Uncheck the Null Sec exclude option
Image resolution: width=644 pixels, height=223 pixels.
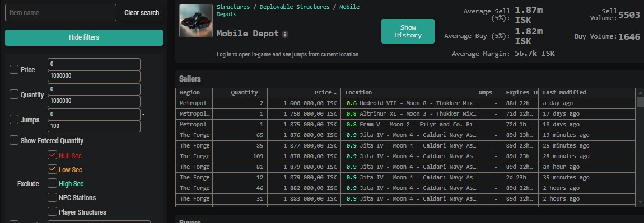pos(52,155)
